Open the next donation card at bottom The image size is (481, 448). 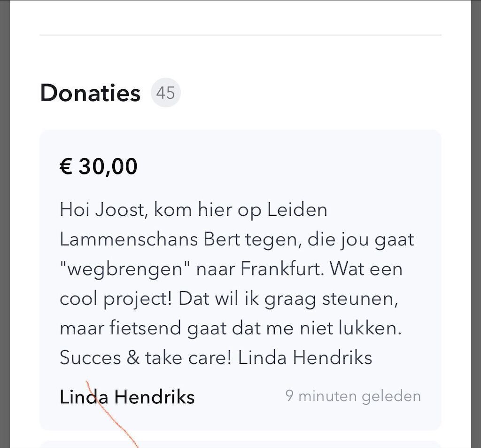click(240, 444)
